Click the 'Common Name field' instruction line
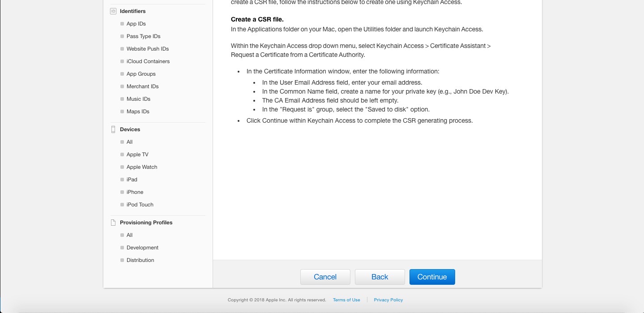The height and width of the screenshot is (313, 644). [385, 91]
